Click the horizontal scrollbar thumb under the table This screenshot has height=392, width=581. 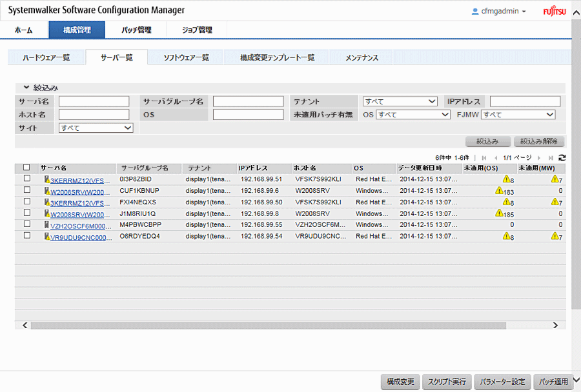[x=269, y=326]
